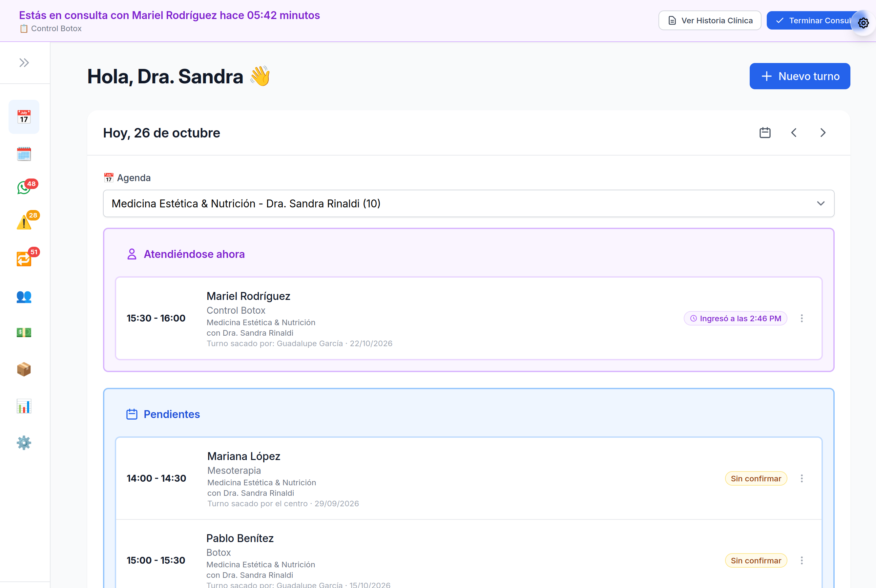The height and width of the screenshot is (588, 876).
Task: Click the 15:30 - 16:00 time slot
Action: click(156, 318)
